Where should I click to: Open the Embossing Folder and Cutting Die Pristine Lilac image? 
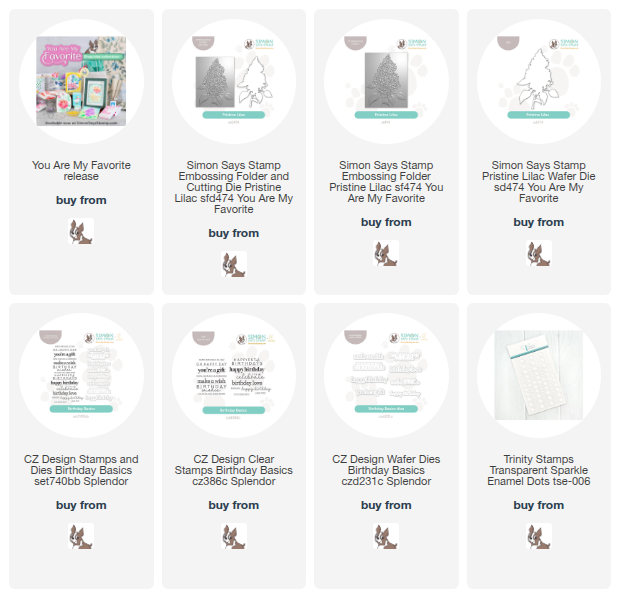pos(234,81)
